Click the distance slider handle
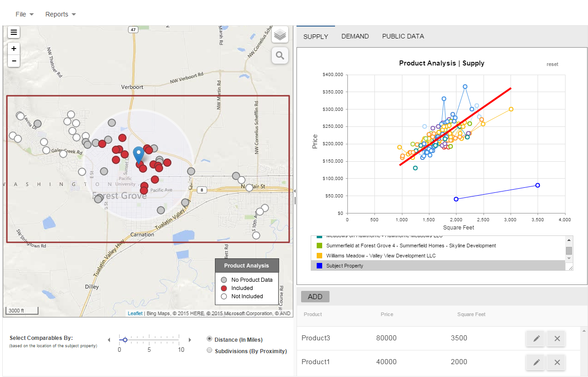This screenshot has width=588, height=377. click(x=125, y=340)
